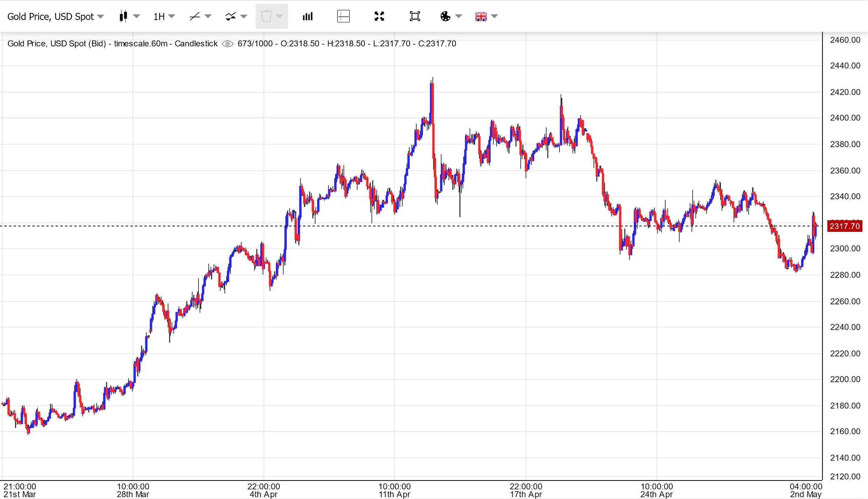
Task: Click the 2400.00 price axis label
Action: click(x=845, y=118)
